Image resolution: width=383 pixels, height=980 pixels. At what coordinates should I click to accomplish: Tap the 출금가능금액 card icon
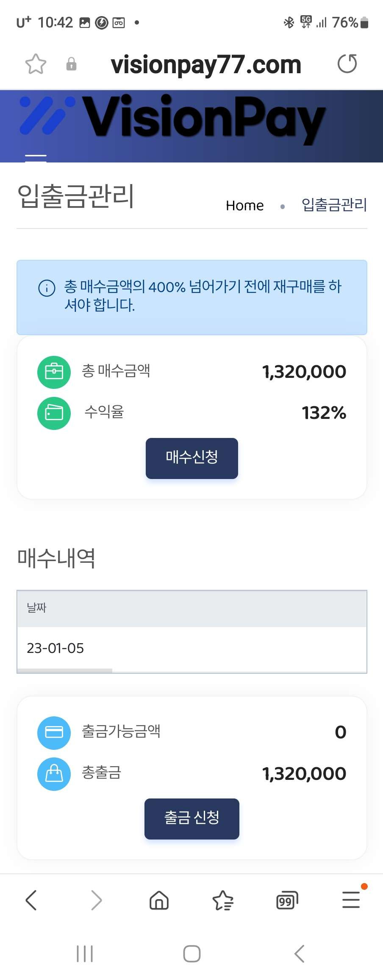tap(54, 732)
